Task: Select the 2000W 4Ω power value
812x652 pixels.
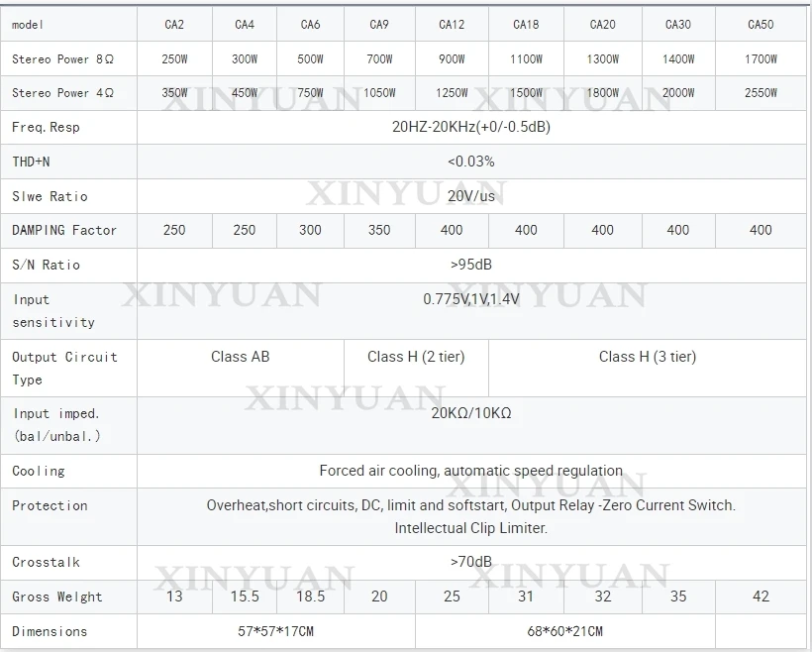Action: (678, 93)
